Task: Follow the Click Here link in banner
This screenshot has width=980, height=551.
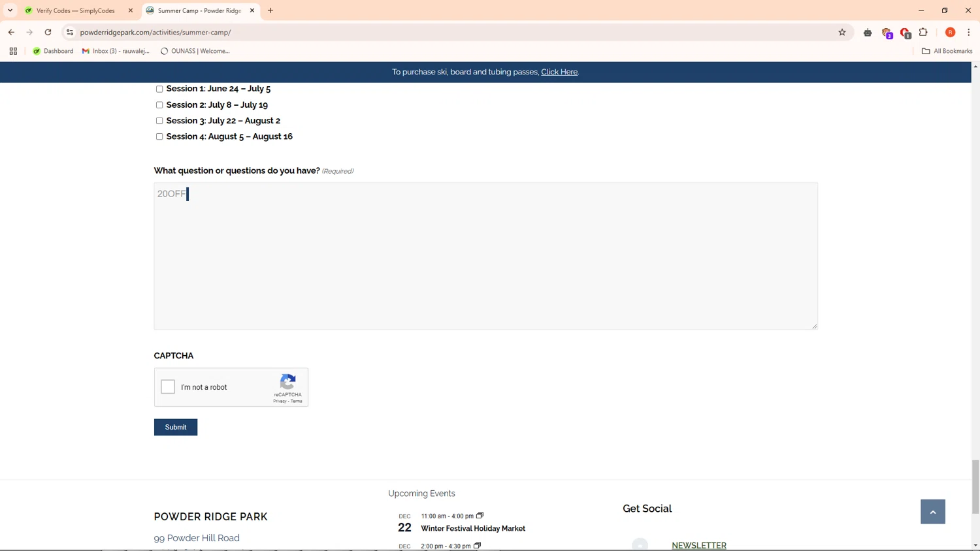Action: 559,72
